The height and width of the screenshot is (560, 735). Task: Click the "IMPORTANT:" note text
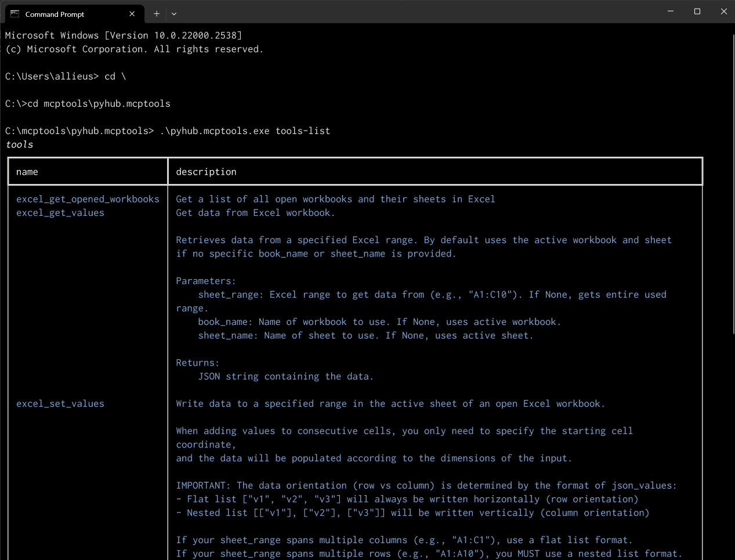pyautogui.click(x=203, y=486)
